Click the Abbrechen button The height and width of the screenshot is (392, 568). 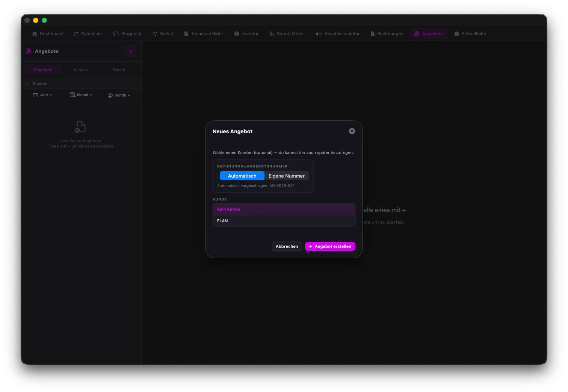(x=287, y=246)
